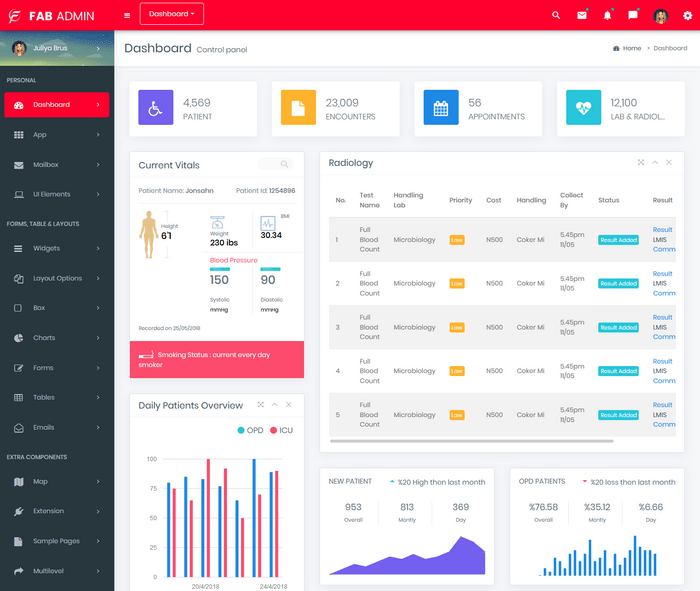This screenshot has width=700, height=591.
Task: Click the Extension plug icon in sidebar
Action: pos(18,511)
